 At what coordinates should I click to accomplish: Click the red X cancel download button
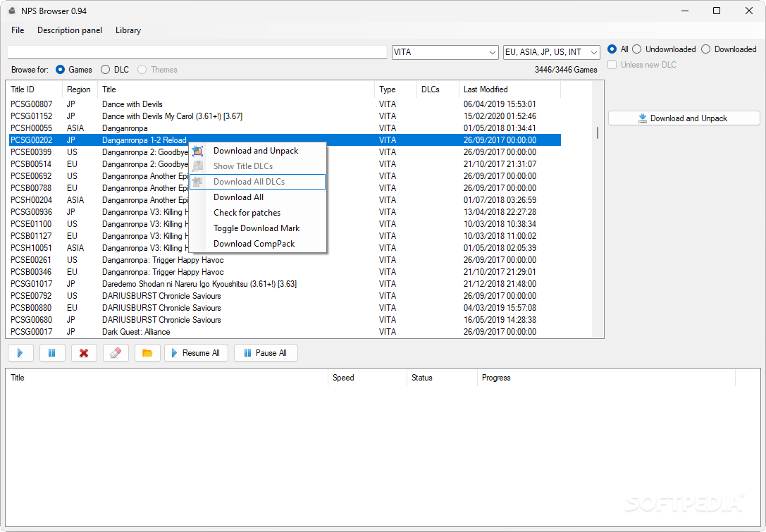click(x=84, y=353)
